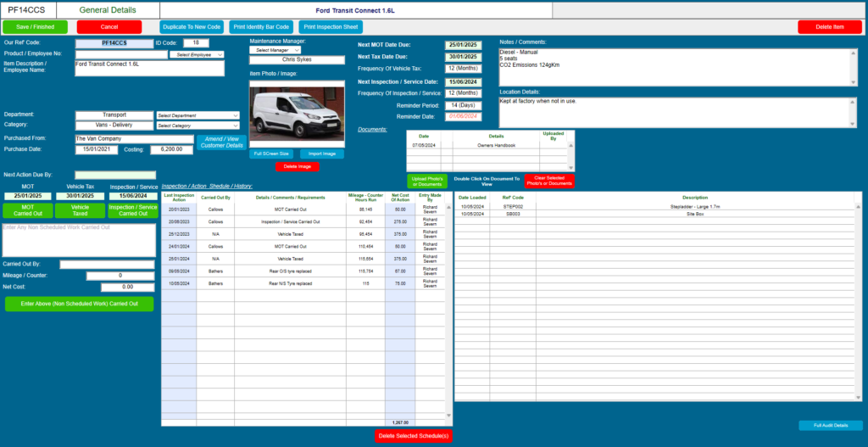The height and width of the screenshot is (447, 868).
Task: Click Print Inspection Sheet button
Action: tap(331, 26)
